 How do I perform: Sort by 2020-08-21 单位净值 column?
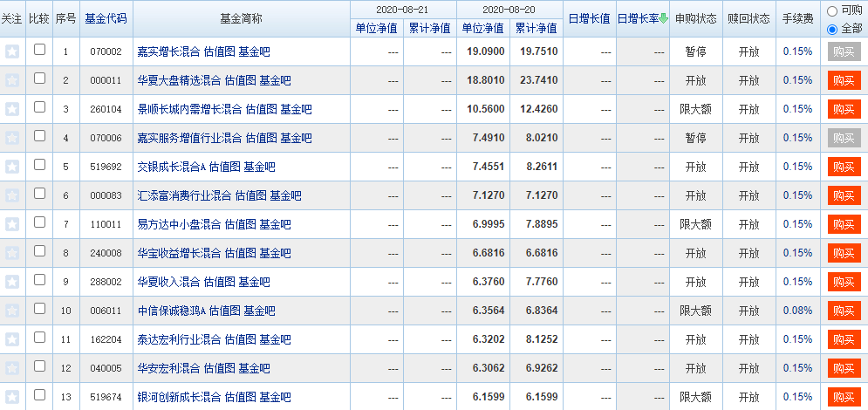(x=377, y=28)
